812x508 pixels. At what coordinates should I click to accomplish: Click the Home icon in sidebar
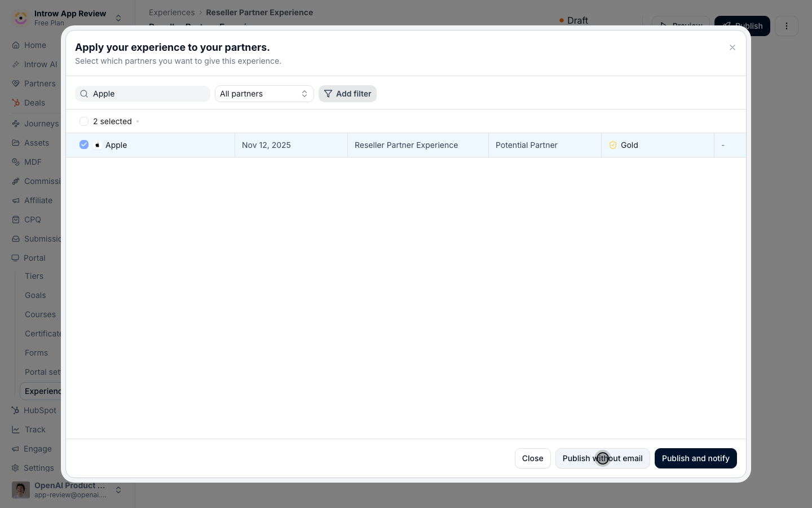pos(16,45)
